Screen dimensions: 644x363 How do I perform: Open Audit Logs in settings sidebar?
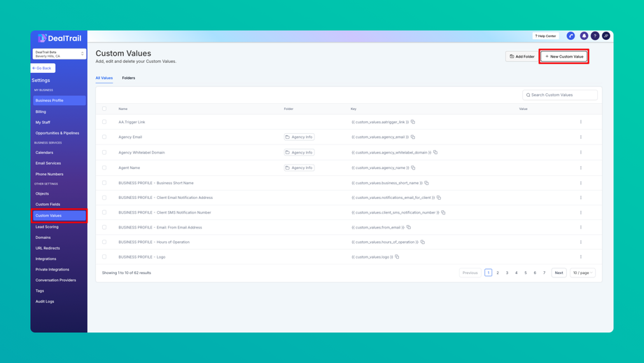tap(45, 301)
